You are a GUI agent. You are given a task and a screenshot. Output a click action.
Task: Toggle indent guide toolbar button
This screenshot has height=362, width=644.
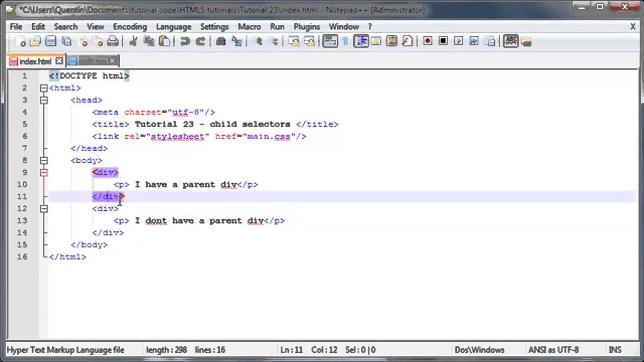pyautogui.click(x=361, y=42)
